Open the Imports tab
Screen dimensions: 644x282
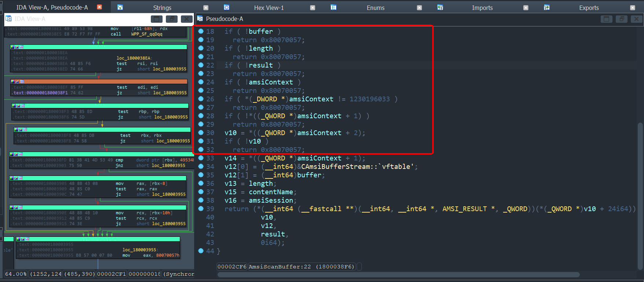pyautogui.click(x=482, y=8)
